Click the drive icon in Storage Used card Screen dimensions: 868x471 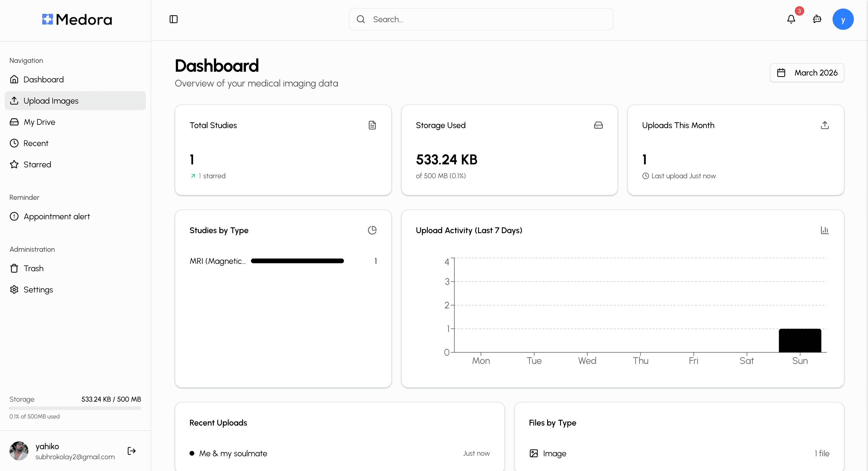pyautogui.click(x=598, y=125)
